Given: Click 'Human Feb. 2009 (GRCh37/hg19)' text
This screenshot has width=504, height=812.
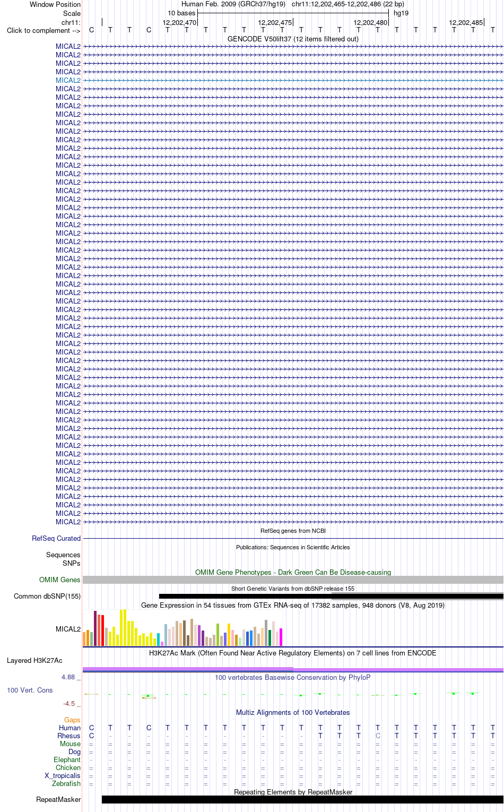Looking at the screenshot, I should [x=233, y=4].
